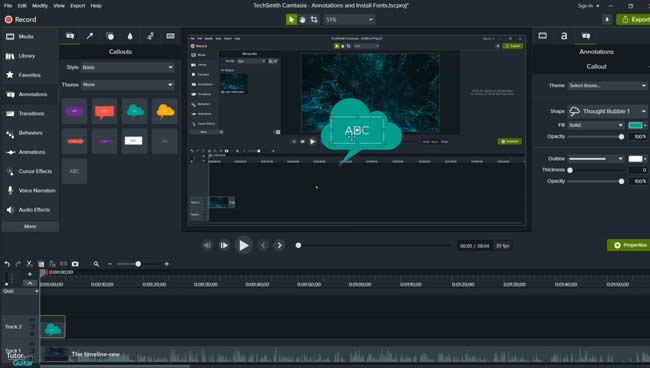Open the File menu
Viewport: 650px width, 368px height.
[x=8, y=6]
